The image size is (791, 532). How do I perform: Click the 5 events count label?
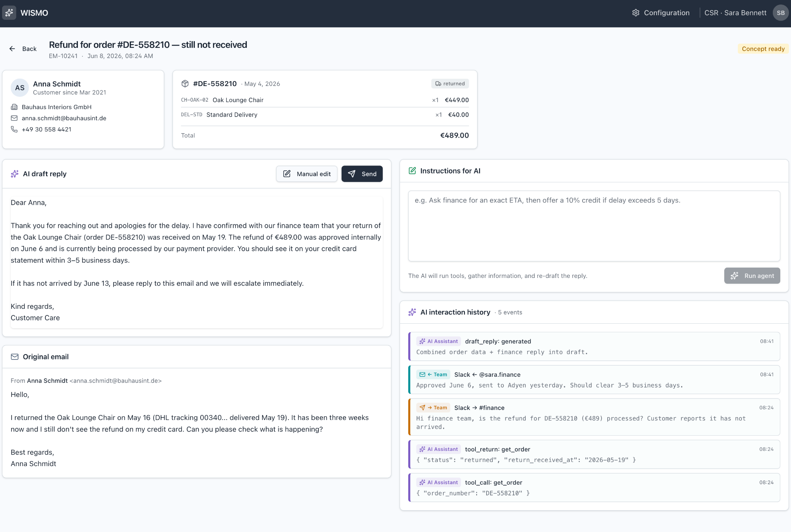pos(510,313)
